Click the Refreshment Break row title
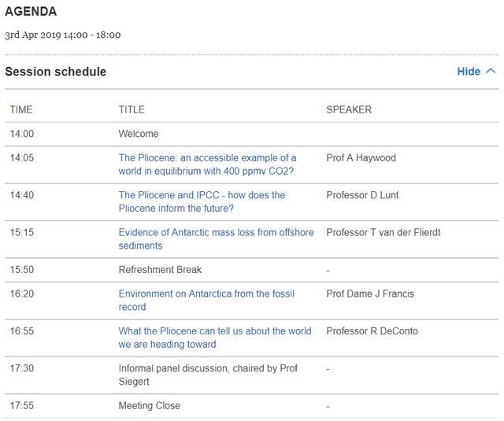This screenshot has height=421, width=504. point(160,270)
